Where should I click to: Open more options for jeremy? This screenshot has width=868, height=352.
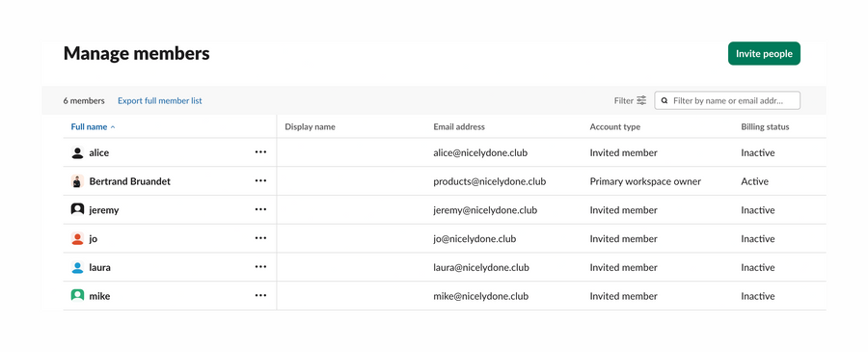260,210
